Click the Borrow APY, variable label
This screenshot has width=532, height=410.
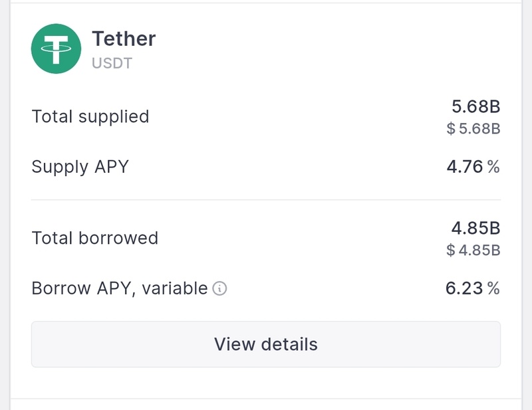click(x=120, y=289)
